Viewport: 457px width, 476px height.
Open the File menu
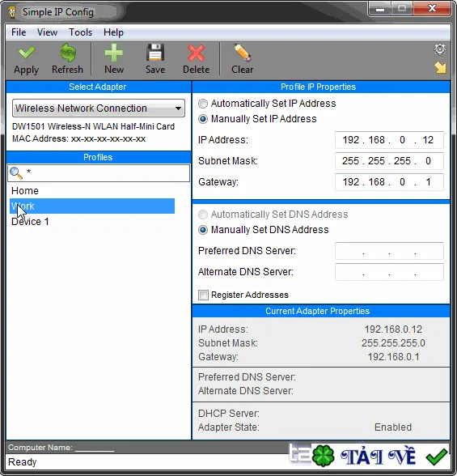pos(19,32)
